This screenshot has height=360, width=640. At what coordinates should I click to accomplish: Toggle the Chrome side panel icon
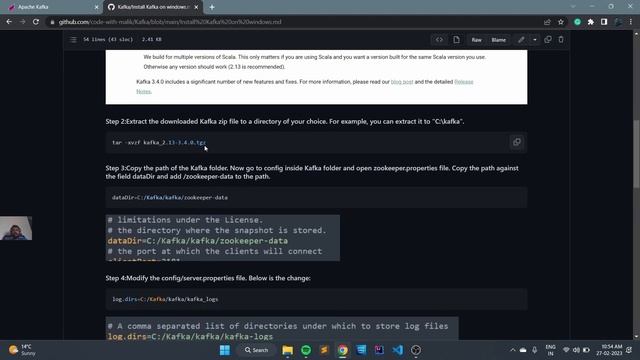(x=604, y=22)
